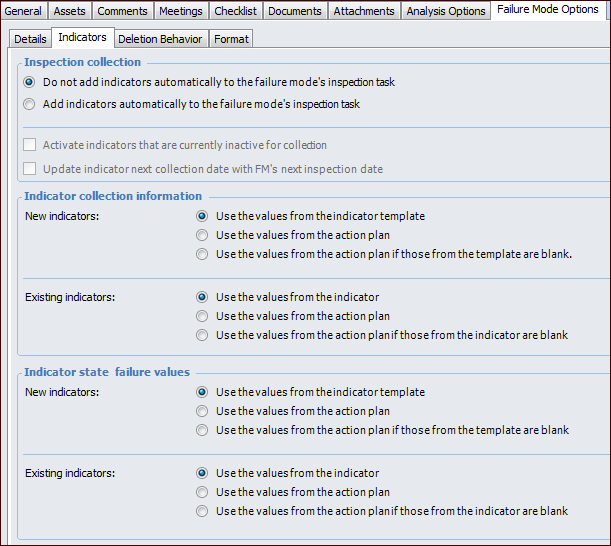Tick 'Update indicator next collection date' checkbox
This screenshot has height=546, width=611.
(29, 169)
